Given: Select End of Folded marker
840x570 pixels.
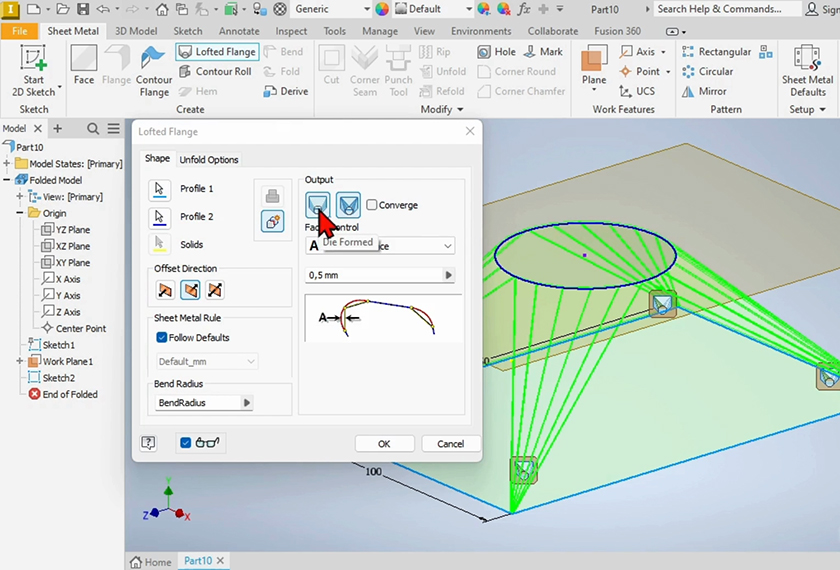Looking at the screenshot, I should [x=63, y=394].
